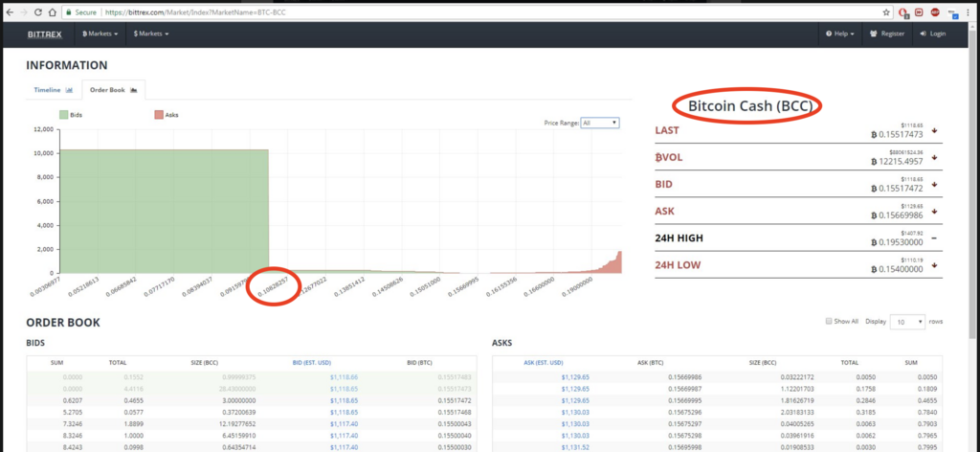
Task: Click the down arrow next to ASK value
Action: [934, 212]
